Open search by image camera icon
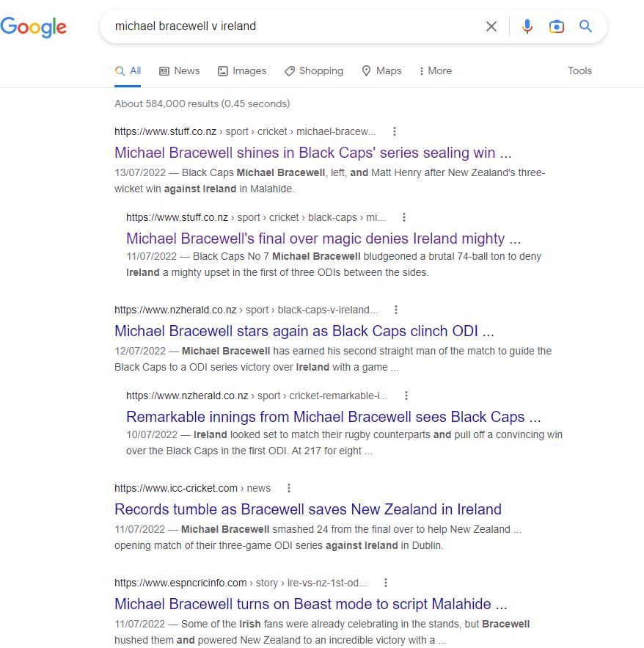The height and width of the screenshot is (648, 644). click(557, 26)
